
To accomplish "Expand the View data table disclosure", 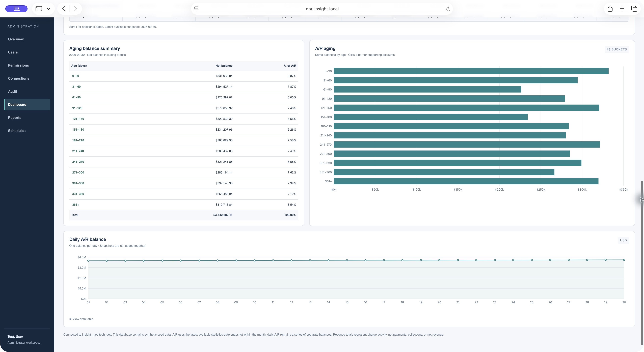I will (81, 319).
